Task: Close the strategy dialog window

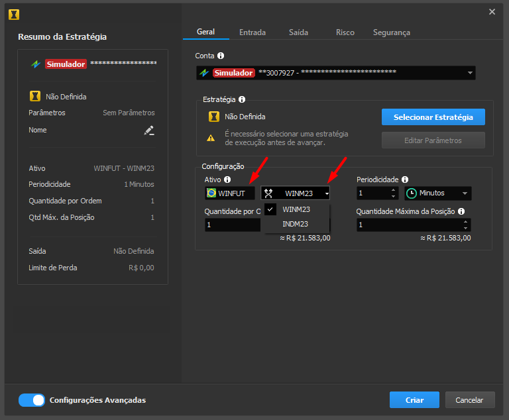Action: pos(492,12)
